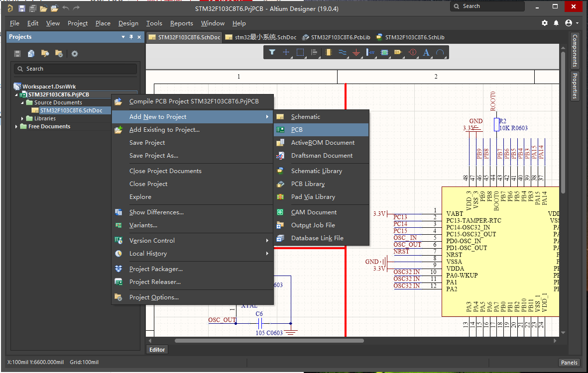The width and height of the screenshot is (588, 373).
Task: Choose PCB from the Add New submenu
Action: tap(297, 130)
